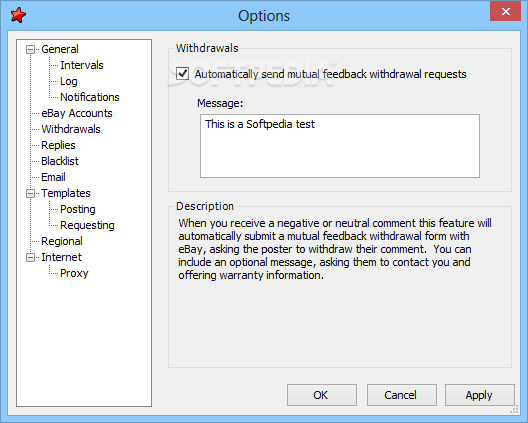
Task: Open the Requesting templates page
Action: [x=87, y=225]
